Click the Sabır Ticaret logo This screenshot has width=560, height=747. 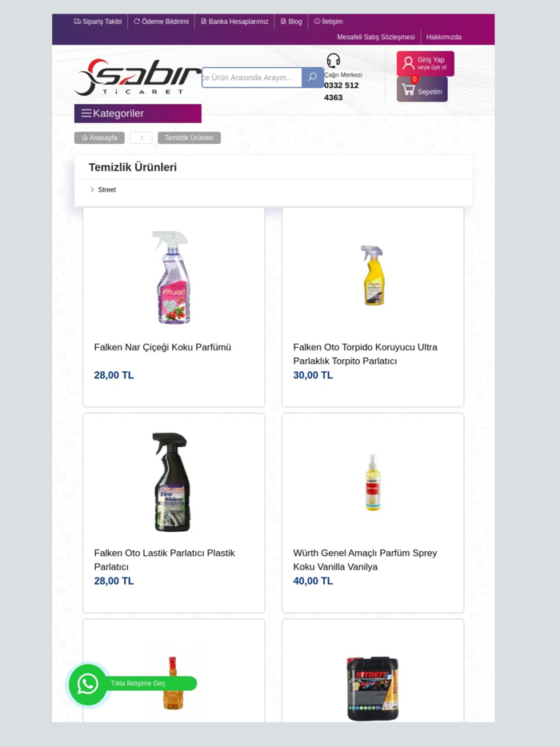click(137, 78)
